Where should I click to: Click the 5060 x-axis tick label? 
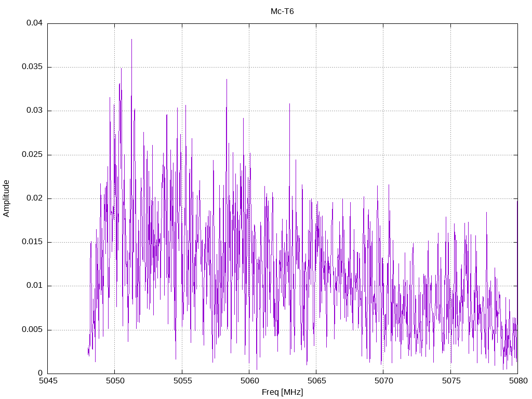tap(250, 381)
